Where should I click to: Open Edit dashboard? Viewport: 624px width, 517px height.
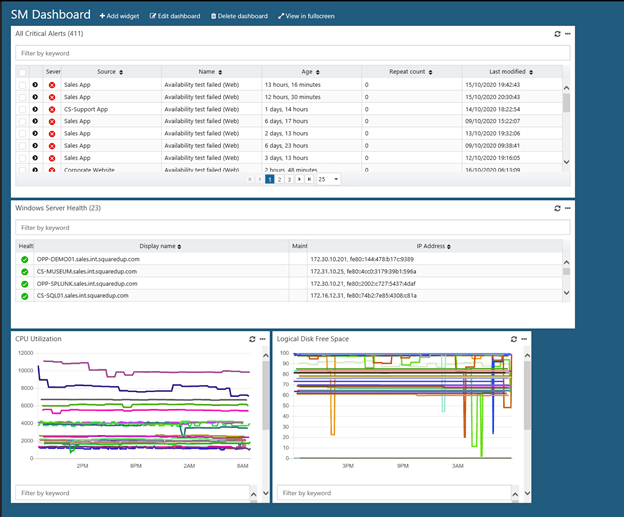coord(175,16)
